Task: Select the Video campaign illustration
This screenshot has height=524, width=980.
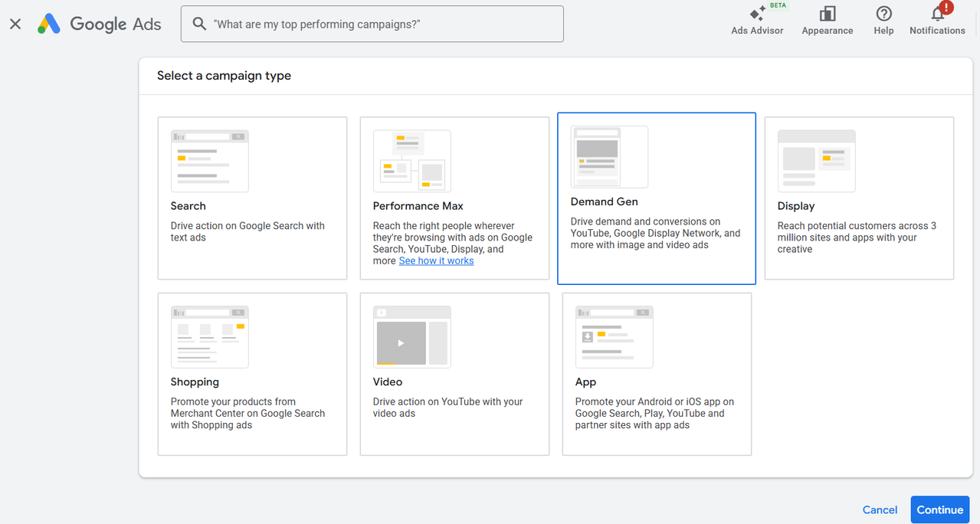Action: point(412,337)
